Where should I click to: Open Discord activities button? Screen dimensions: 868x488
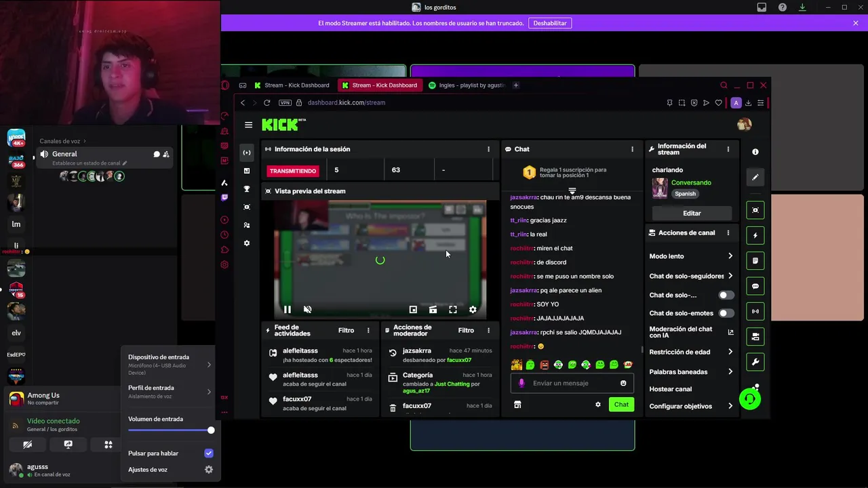coord(108,445)
